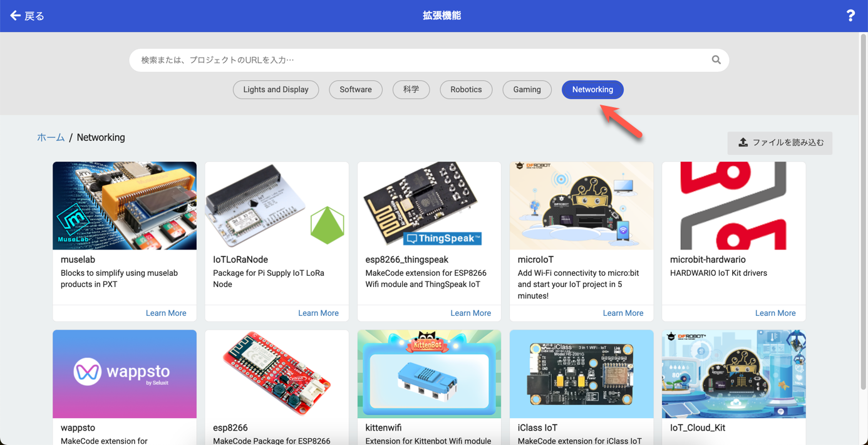Screen dimensions: 868x445
Task: Select the microbit-hardwario title text
Action: [x=708, y=259]
